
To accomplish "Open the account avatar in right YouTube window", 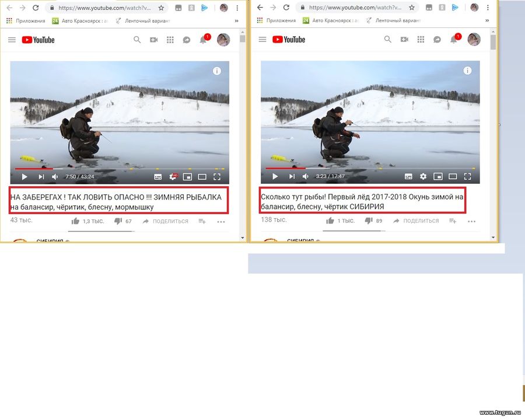I will coord(474,40).
